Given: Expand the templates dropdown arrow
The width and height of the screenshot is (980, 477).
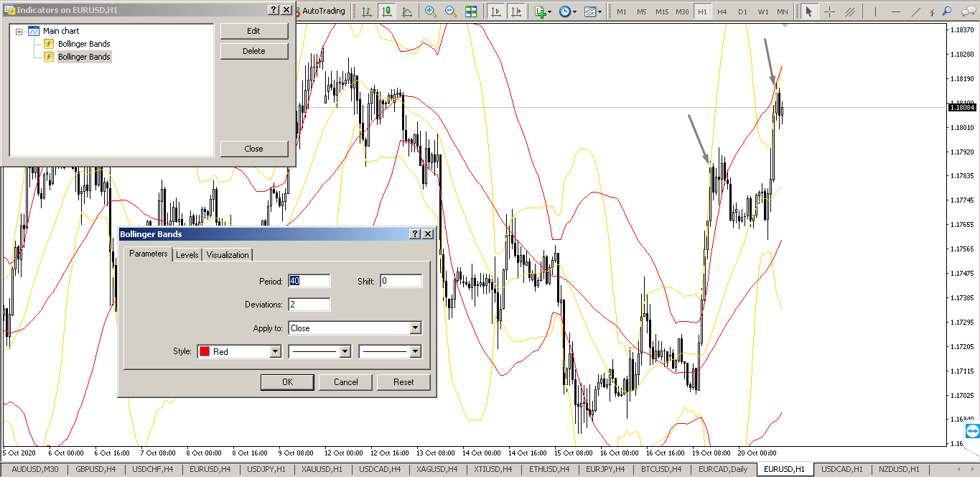Looking at the screenshot, I should click(x=599, y=11).
